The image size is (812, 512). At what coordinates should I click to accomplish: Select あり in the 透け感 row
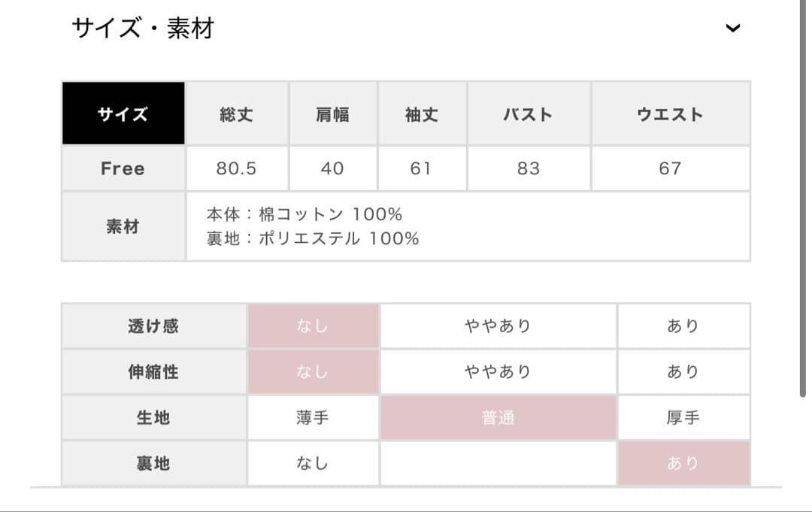(x=683, y=326)
